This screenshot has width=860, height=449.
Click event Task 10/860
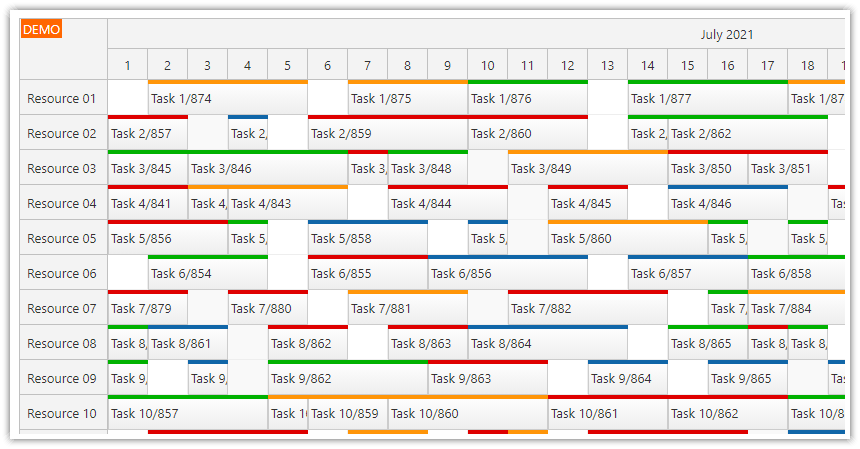(467, 414)
